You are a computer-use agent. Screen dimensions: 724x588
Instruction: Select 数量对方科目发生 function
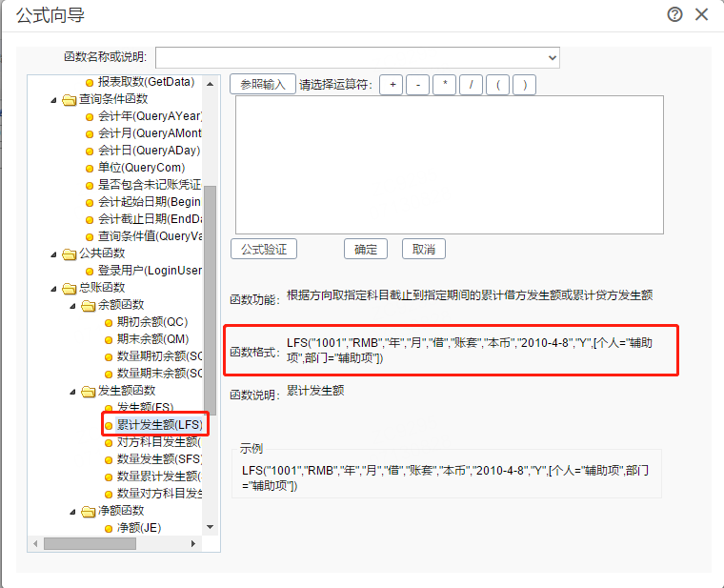point(159,494)
